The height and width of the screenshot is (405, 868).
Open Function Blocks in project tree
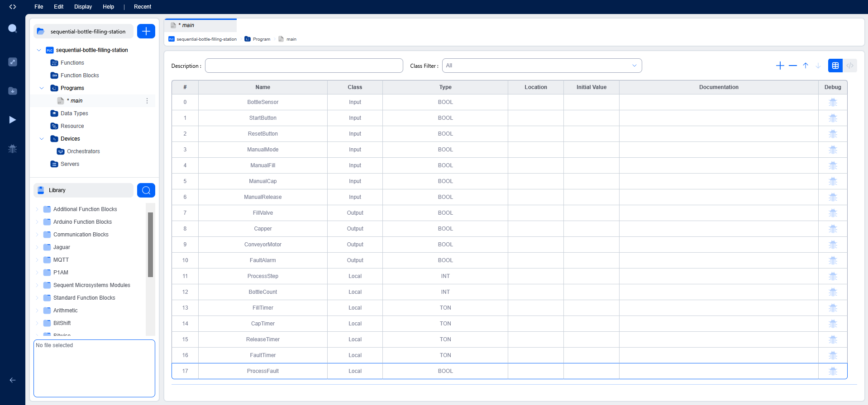tap(80, 75)
